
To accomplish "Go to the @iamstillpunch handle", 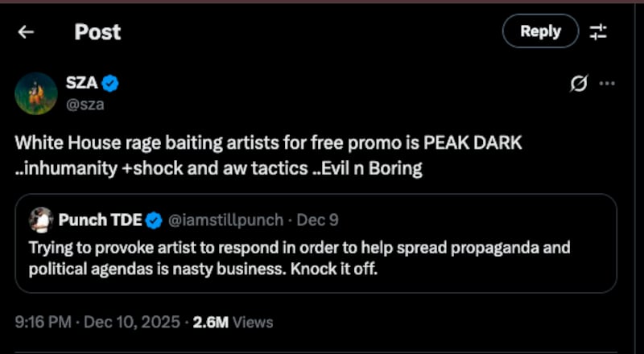I will coord(225,220).
